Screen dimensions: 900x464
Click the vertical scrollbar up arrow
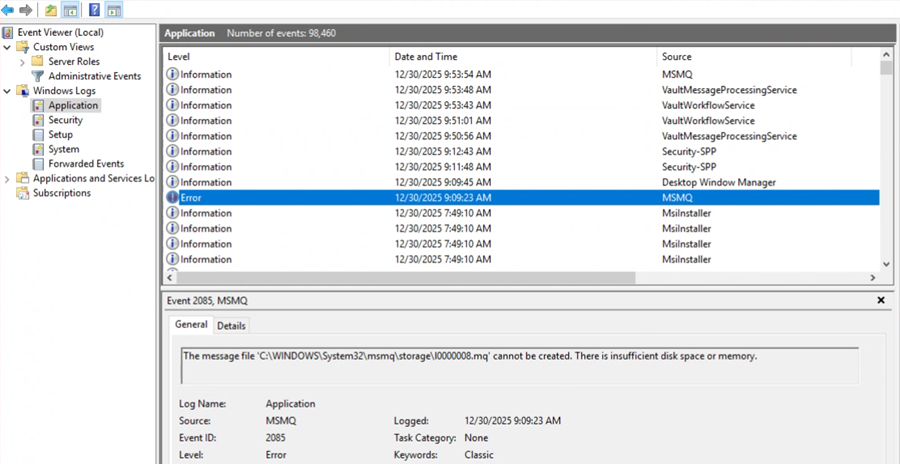tap(886, 55)
